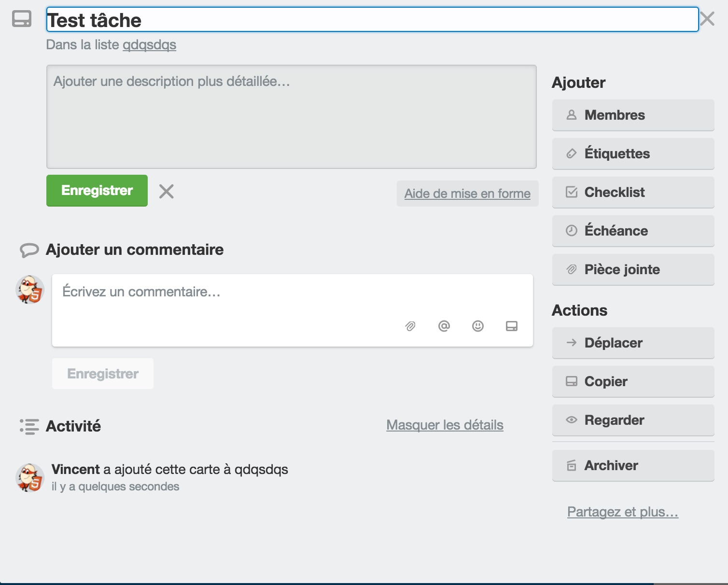Click Vincent's avatar in the activity entry
Screen dimensions: 728x585
point(30,478)
